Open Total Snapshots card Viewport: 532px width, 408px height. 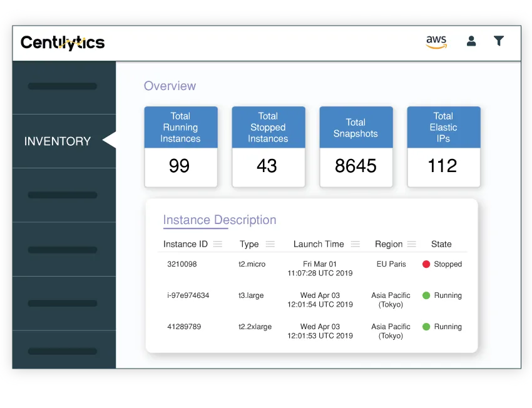click(x=356, y=147)
